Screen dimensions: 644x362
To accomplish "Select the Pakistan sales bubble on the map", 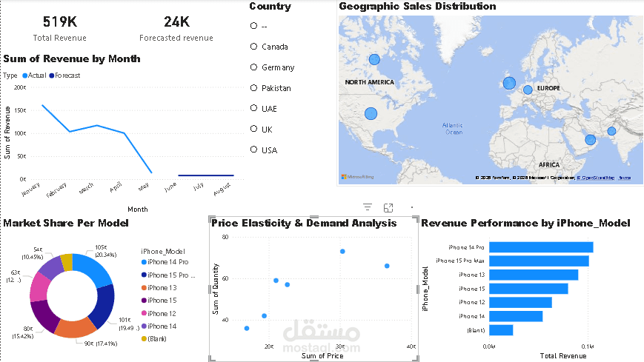I will pos(611,131).
